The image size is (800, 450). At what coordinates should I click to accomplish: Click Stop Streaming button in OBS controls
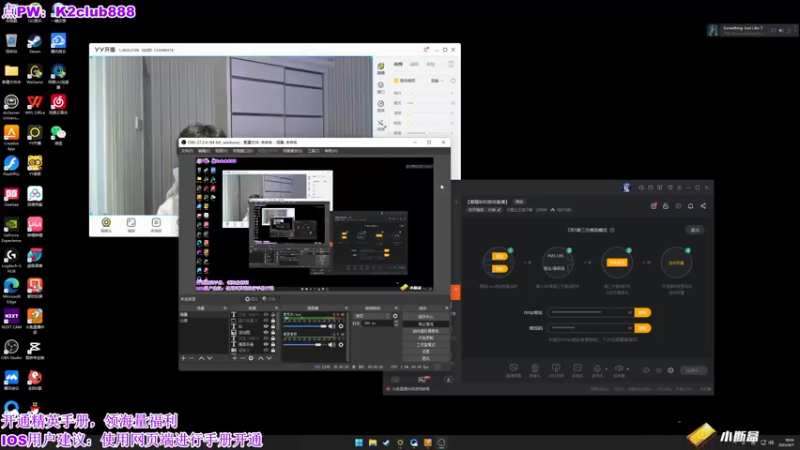tap(426, 324)
